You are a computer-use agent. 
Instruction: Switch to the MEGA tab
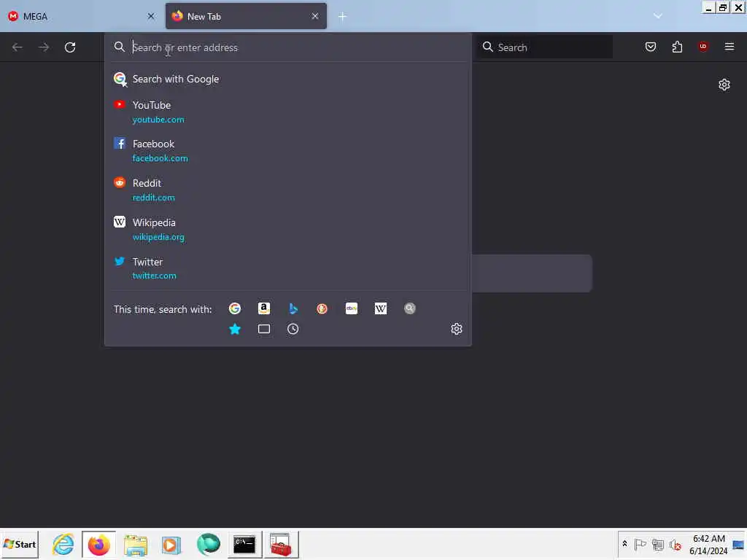coord(81,16)
